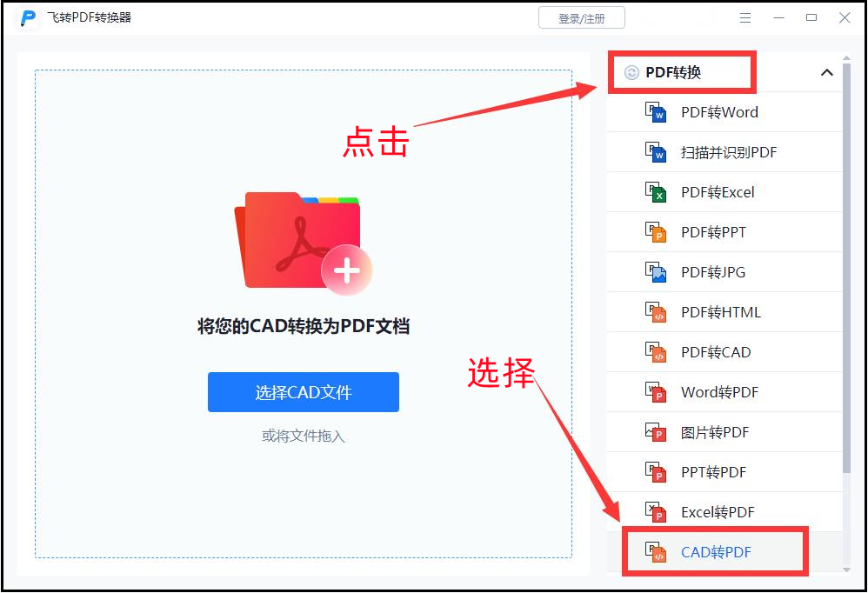Screen dimensions: 868x593
Task: Click the PPT转PDF icon
Action: [656, 472]
